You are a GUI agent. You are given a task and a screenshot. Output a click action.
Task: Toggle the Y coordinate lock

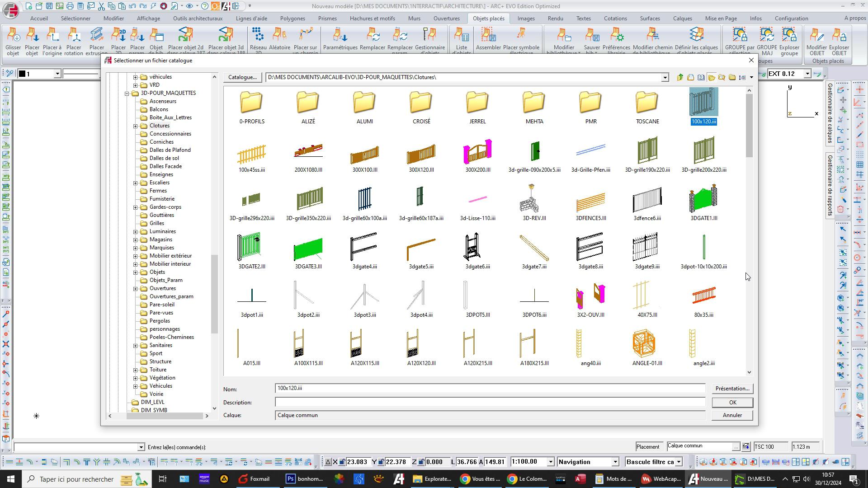coord(381,462)
